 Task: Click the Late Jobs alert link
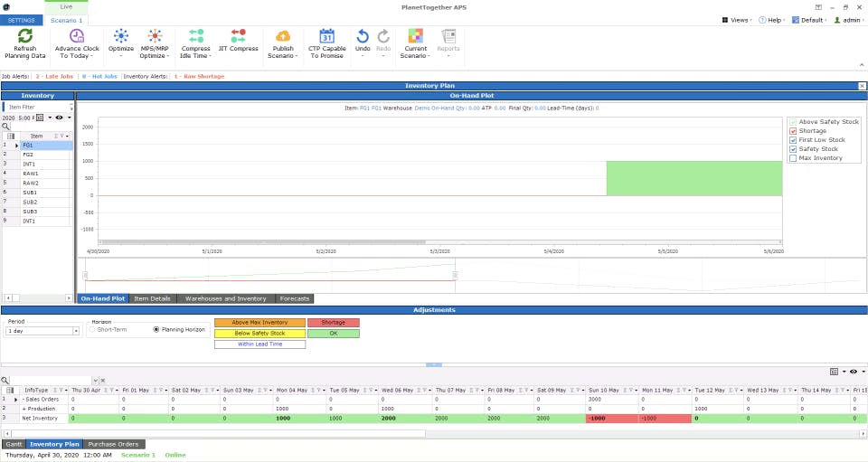coord(54,77)
